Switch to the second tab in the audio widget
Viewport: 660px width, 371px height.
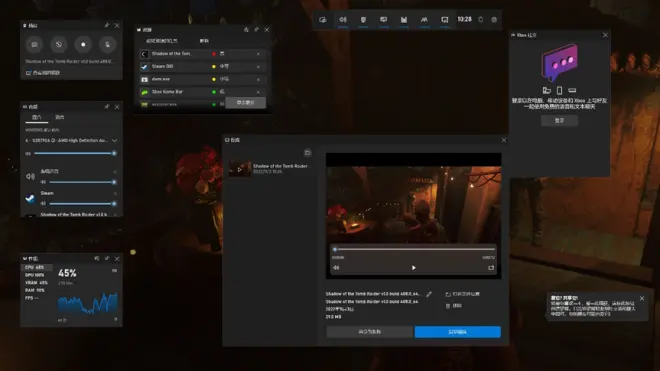tap(60, 117)
